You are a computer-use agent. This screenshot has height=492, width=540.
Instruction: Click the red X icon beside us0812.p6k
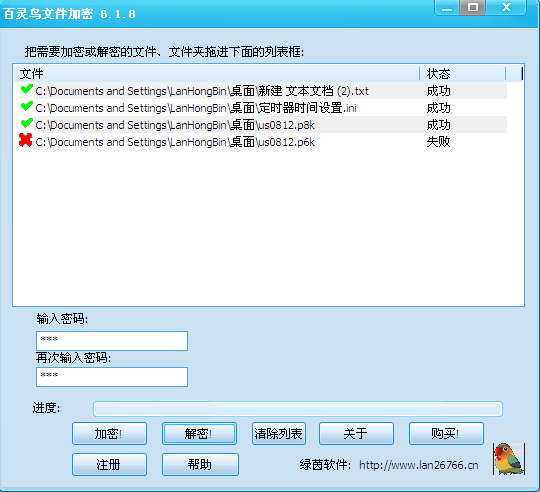26,140
